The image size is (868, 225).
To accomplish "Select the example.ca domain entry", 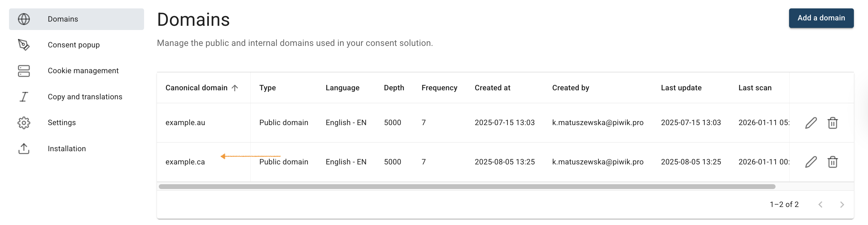I will 185,162.
